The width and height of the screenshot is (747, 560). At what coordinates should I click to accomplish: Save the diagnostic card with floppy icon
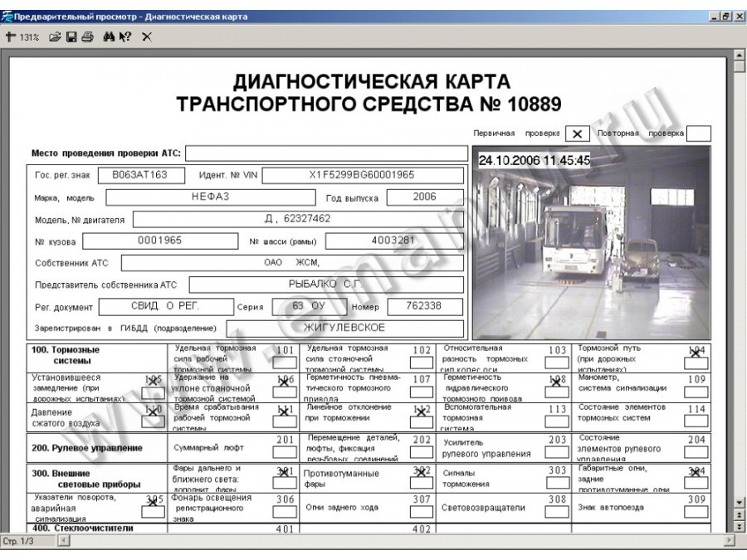(72, 37)
